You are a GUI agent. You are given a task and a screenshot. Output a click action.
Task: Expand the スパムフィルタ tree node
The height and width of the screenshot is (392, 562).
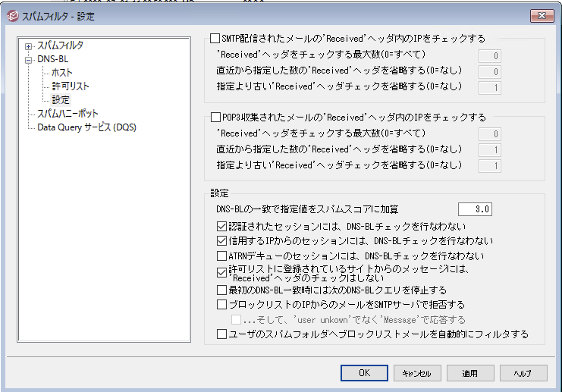click(28, 46)
